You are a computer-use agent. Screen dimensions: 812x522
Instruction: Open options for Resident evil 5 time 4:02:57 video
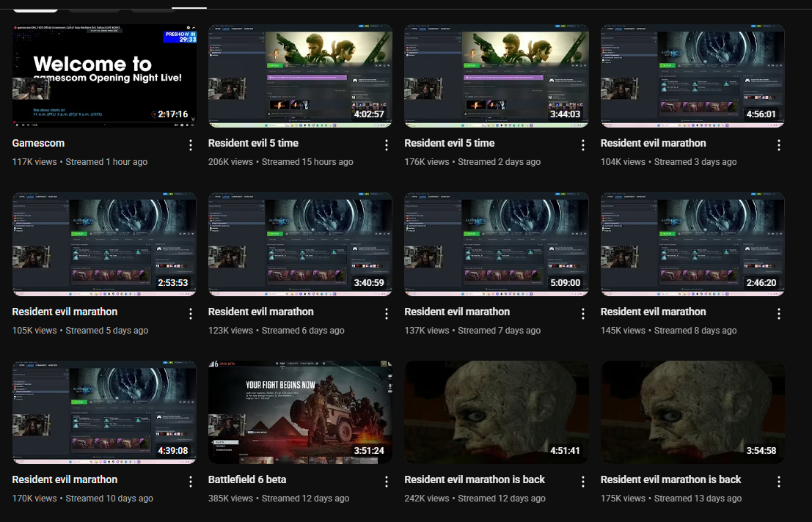(x=387, y=145)
